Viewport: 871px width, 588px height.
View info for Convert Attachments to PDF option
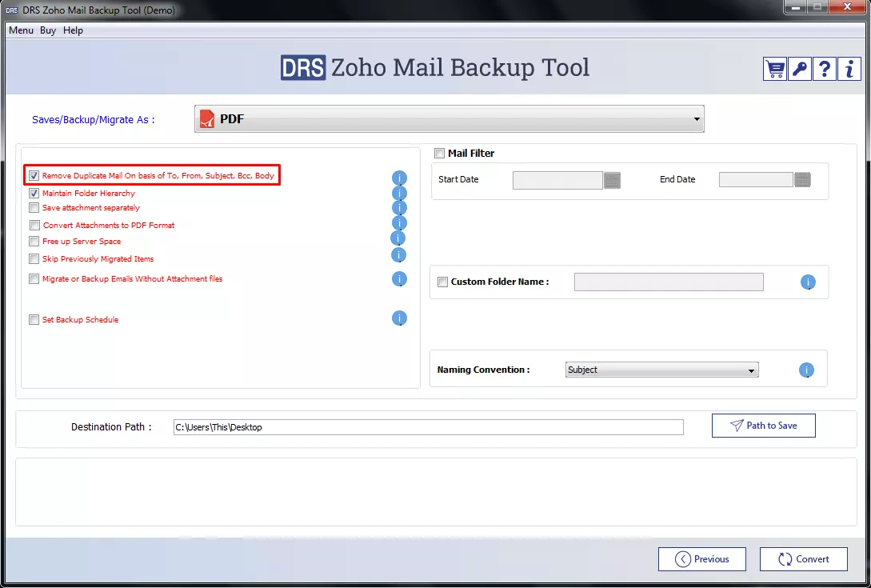pos(399,223)
